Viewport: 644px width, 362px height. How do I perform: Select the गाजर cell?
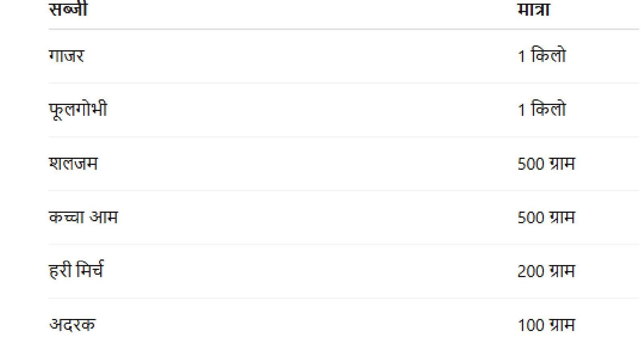coord(66,56)
